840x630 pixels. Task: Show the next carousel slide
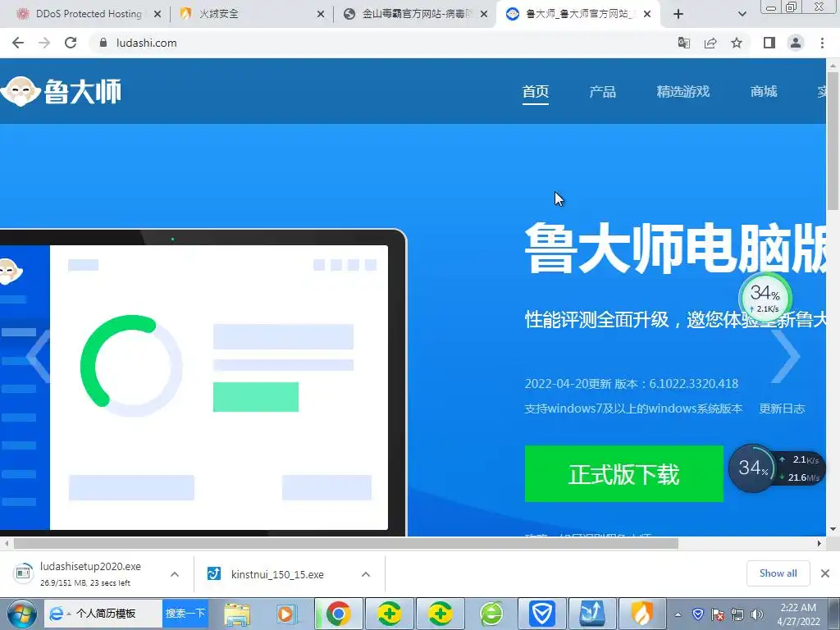(x=787, y=356)
